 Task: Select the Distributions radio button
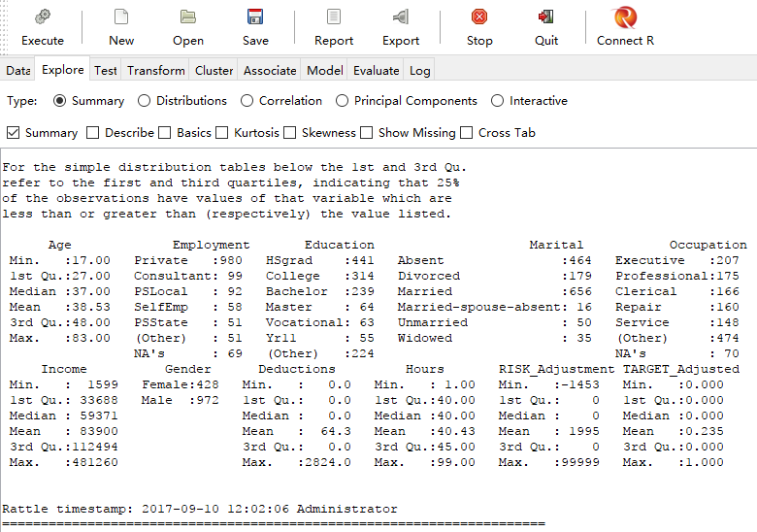point(144,101)
